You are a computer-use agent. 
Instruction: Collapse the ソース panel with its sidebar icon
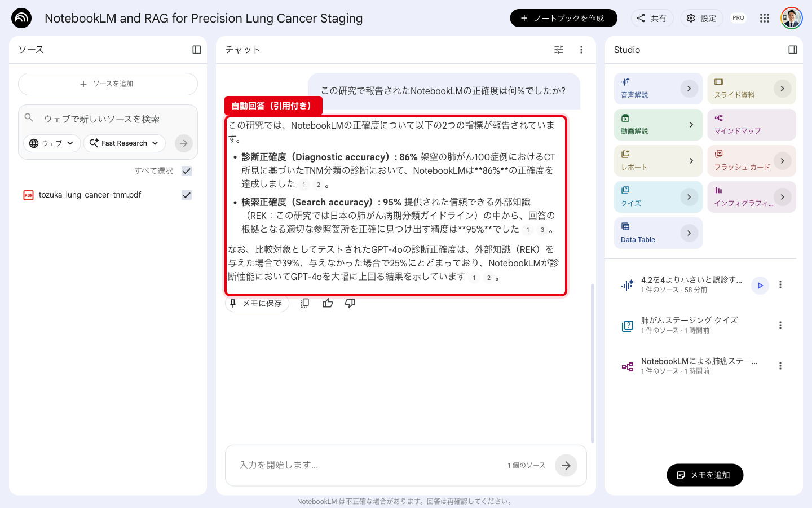(x=197, y=50)
